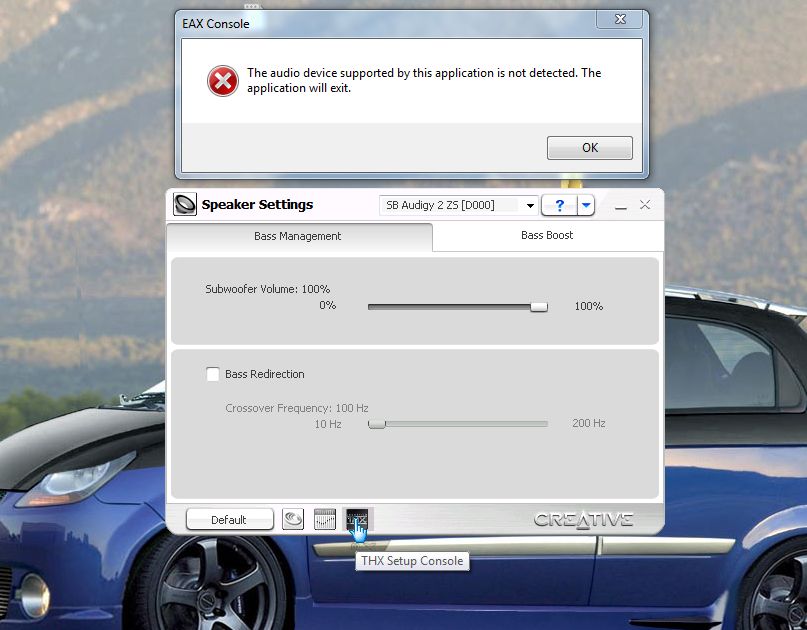Click the red error icon in the EAX Console dialog
Screen dimensions: 807x630
pos(222,81)
